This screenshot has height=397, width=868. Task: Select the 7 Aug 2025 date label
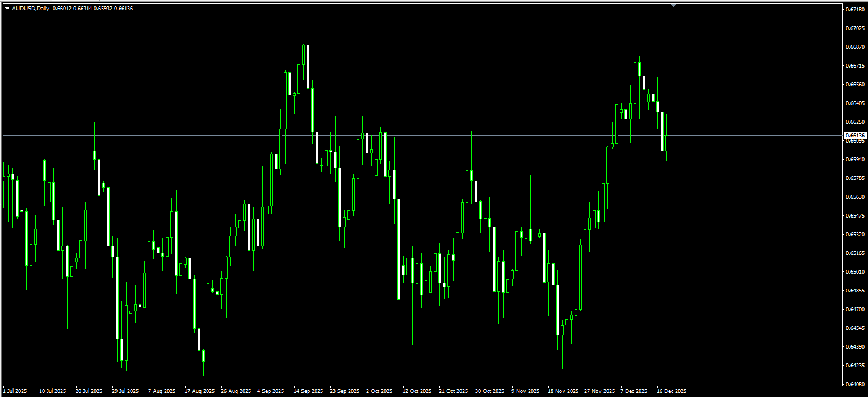point(162,391)
